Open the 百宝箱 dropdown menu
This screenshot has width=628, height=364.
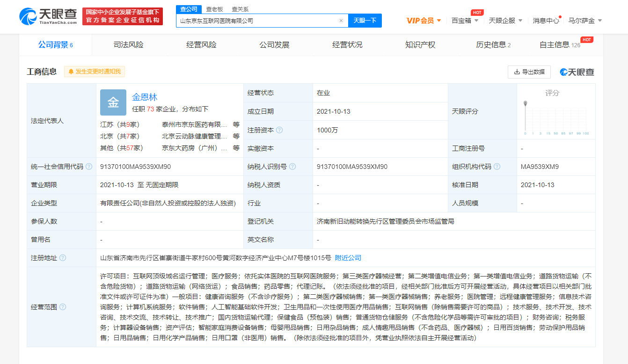pyautogui.click(x=465, y=21)
